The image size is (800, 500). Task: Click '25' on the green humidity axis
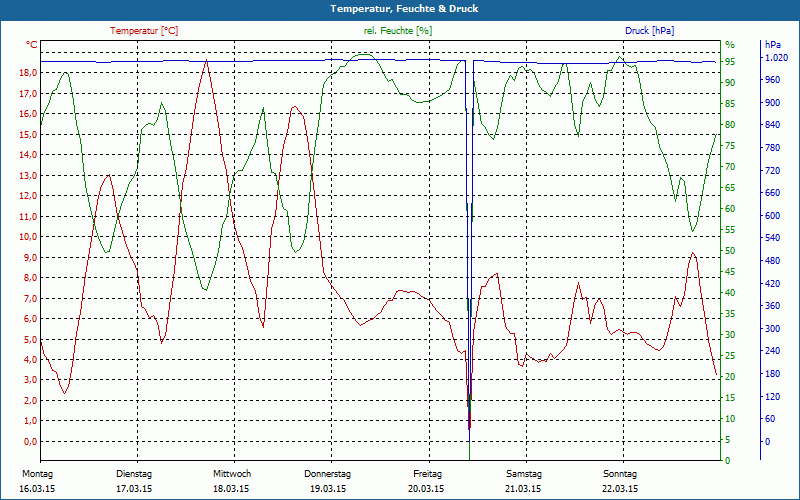point(730,356)
